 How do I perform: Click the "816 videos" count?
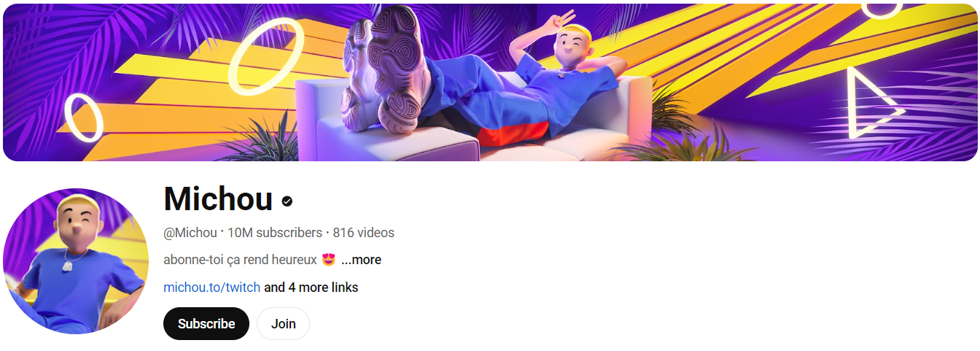tap(364, 233)
